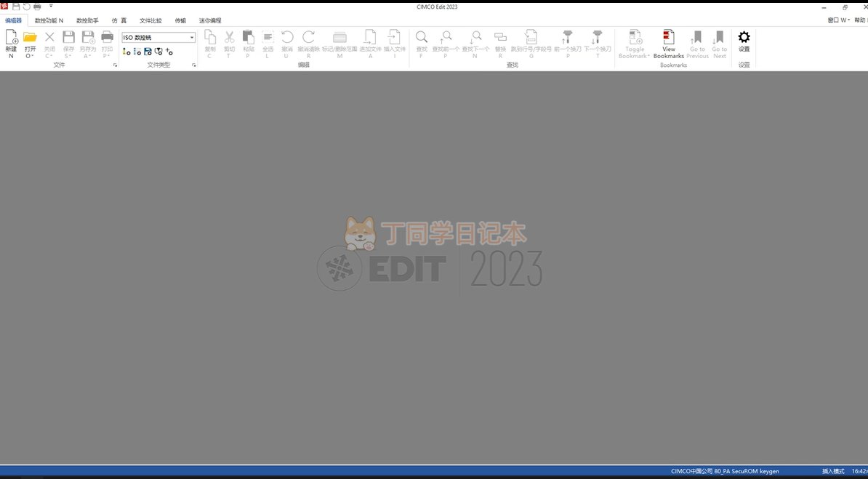Open 设置 settings with the gear icon

coord(744,41)
